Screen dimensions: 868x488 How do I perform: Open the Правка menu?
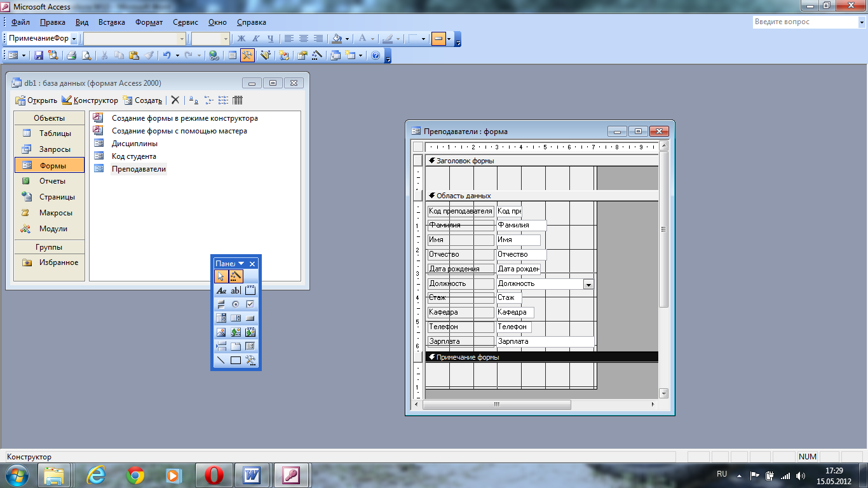(52, 22)
